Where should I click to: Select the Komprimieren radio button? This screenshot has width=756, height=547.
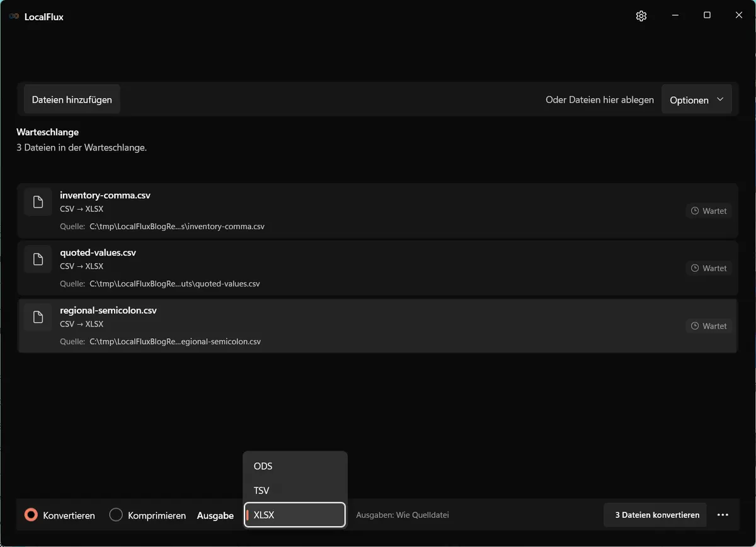(116, 515)
